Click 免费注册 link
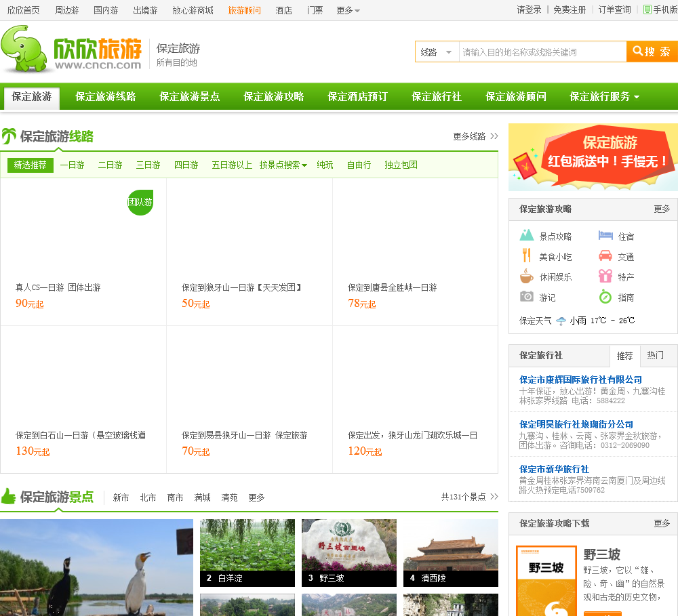Image resolution: width=678 pixels, height=616 pixels. [570, 10]
